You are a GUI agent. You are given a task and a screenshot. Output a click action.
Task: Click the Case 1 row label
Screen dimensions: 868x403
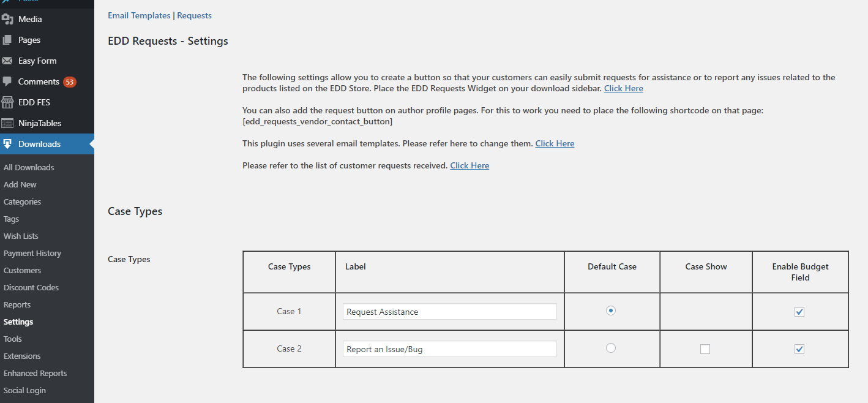tap(289, 311)
